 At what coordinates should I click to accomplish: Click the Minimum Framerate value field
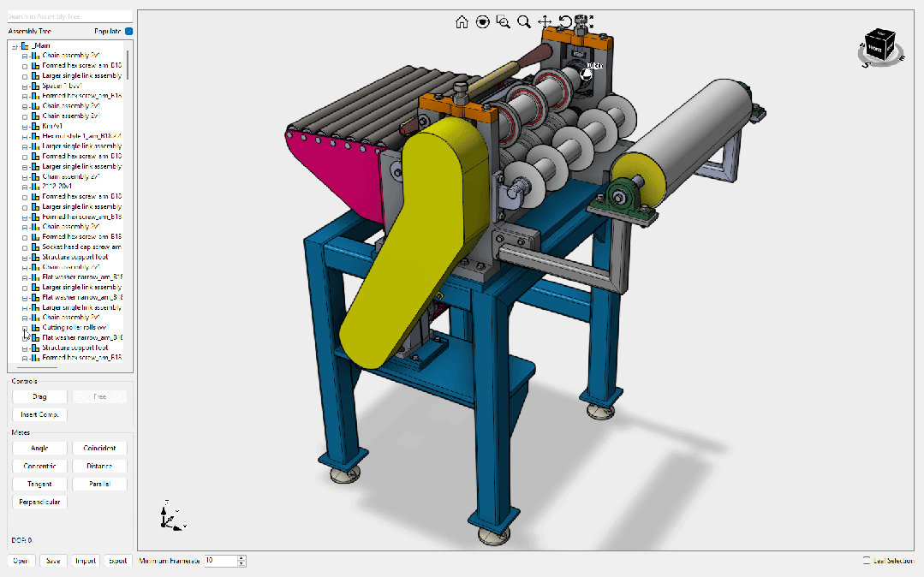point(220,561)
